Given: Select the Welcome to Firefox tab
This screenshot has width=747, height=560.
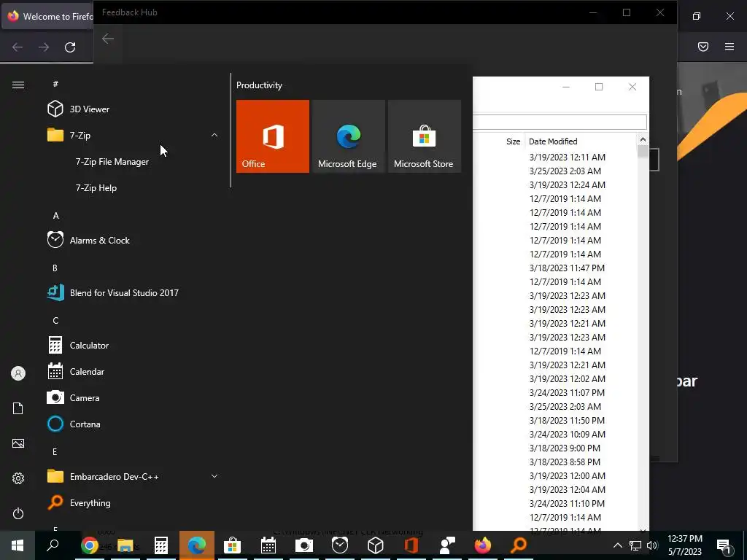Looking at the screenshot, I should [47, 16].
